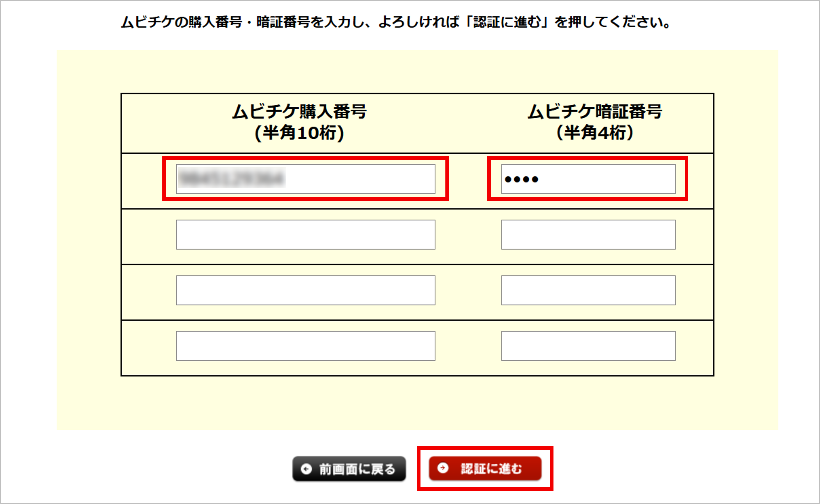Image resolution: width=820 pixels, height=504 pixels.
Task: Click 「認証に進む」 text in the instructions
Action: (507, 22)
